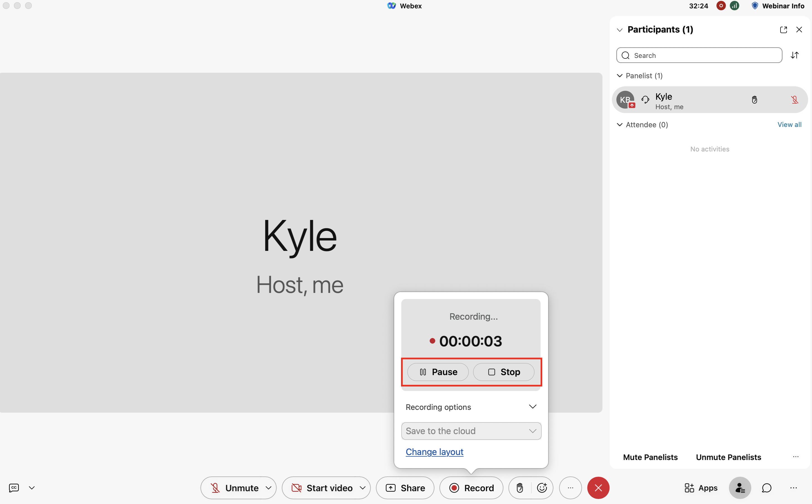Open Webinar Info in title bar

pos(778,6)
